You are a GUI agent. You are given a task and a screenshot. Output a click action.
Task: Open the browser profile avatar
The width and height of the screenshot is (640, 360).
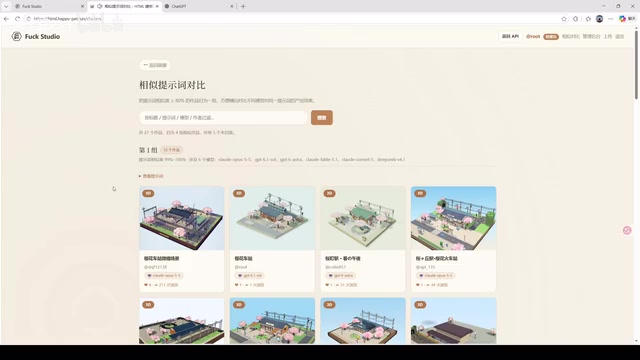pyautogui.click(x=599, y=19)
